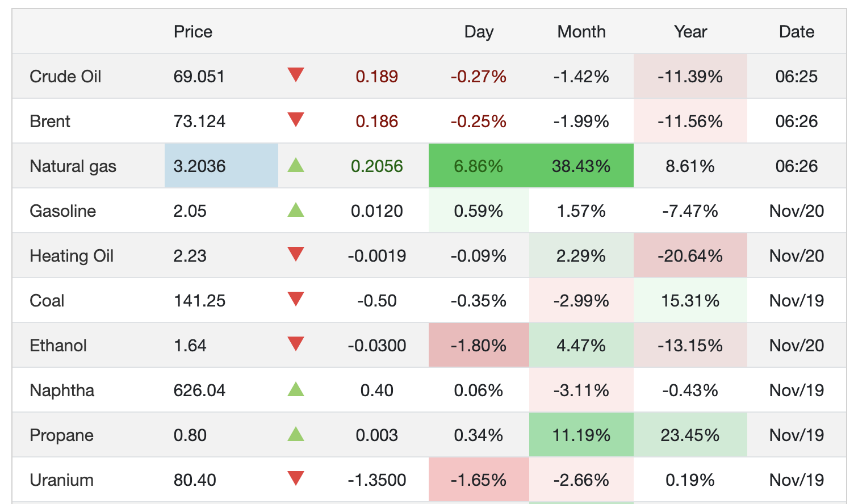Open the Ethanol commodity link
854x504 pixels.
[58, 346]
